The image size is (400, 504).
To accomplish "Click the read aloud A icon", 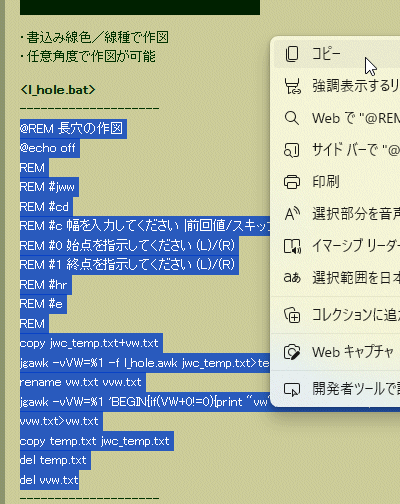I will (x=292, y=214).
